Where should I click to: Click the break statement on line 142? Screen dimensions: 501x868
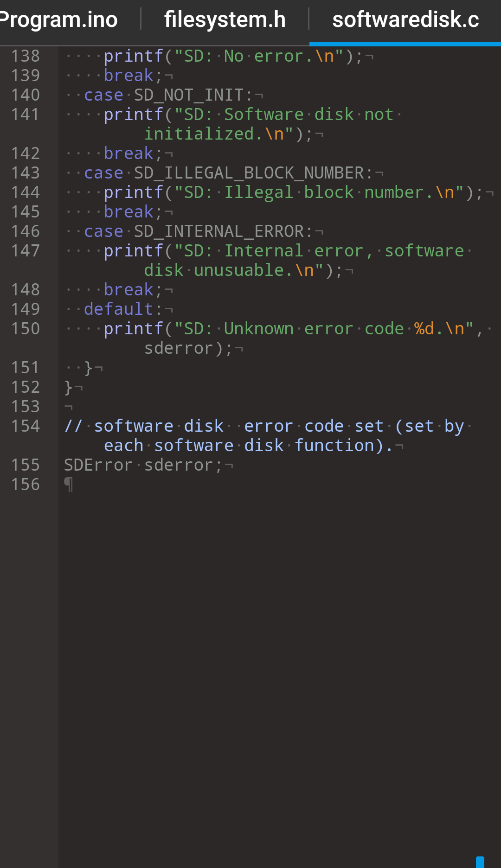point(128,153)
